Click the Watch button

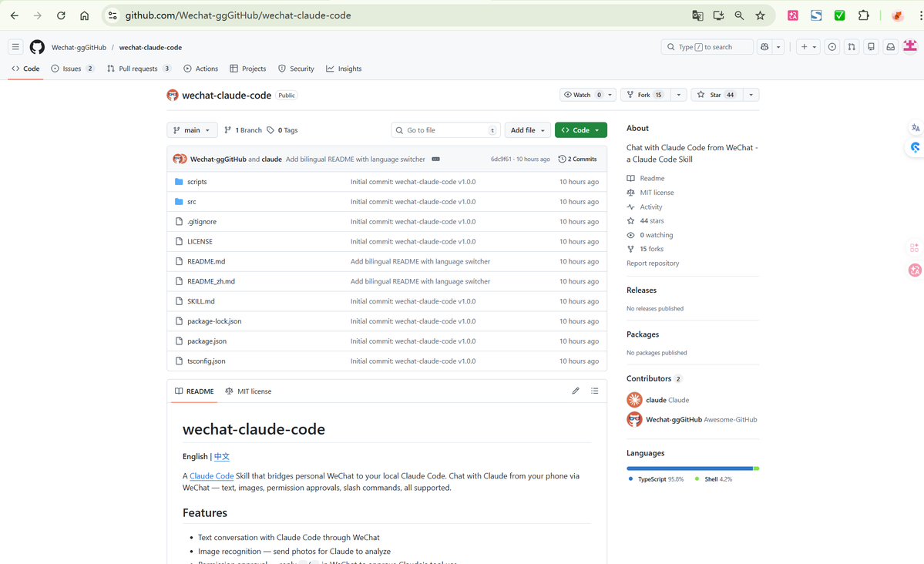coord(582,95)
